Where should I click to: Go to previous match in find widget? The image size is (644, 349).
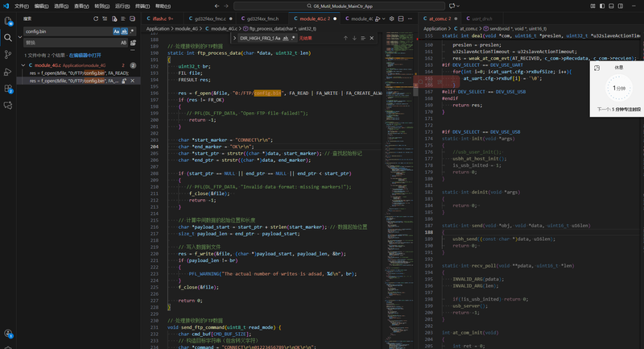coord(344,38)
